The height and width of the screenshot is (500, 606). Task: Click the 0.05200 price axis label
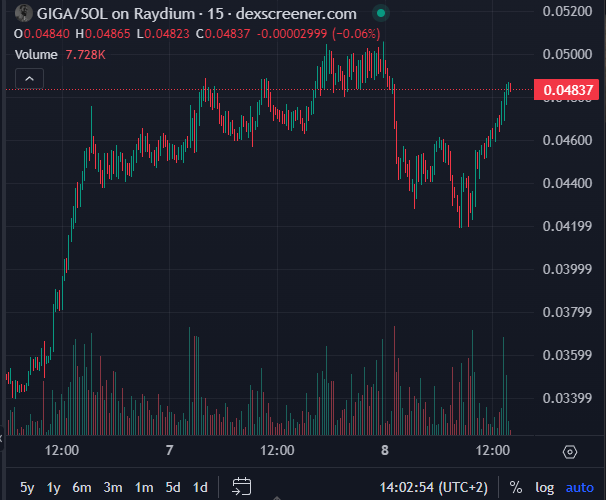click(567, 11)
